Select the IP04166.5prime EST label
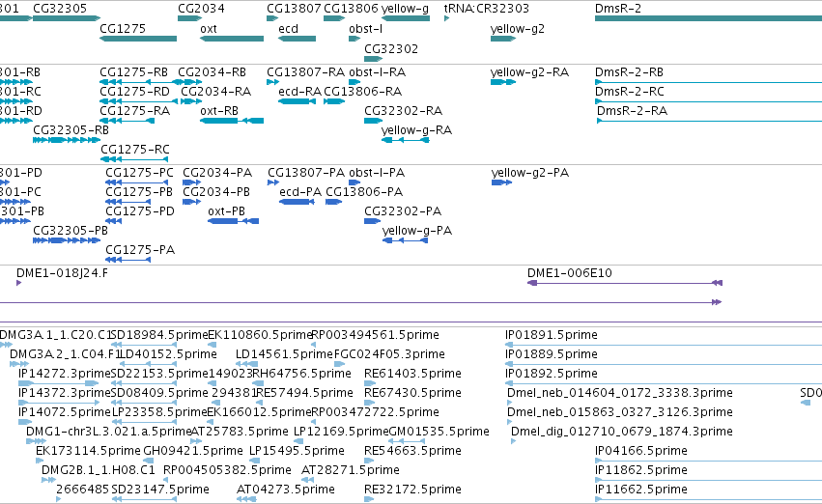 click(x=641, y=451)
